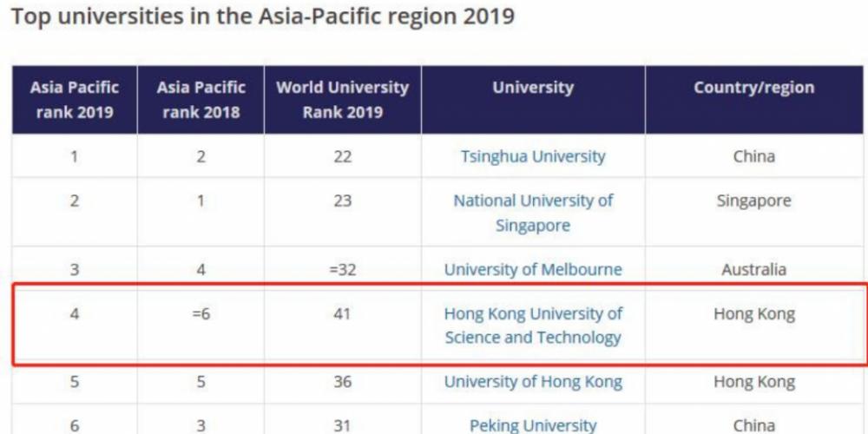868x434 pixels.
Task: Click the China cell in Tsinghua row
Action: (x=753, y=157)
